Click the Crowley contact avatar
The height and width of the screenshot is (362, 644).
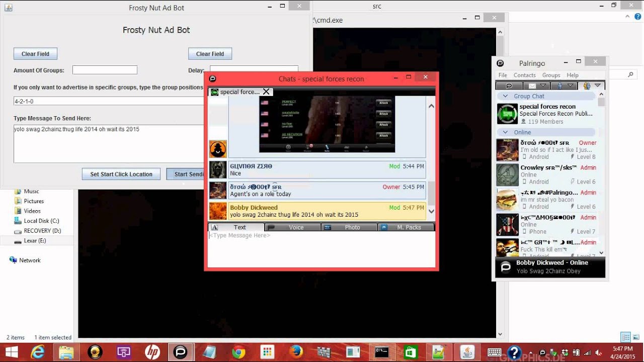(x=507, y=175)
